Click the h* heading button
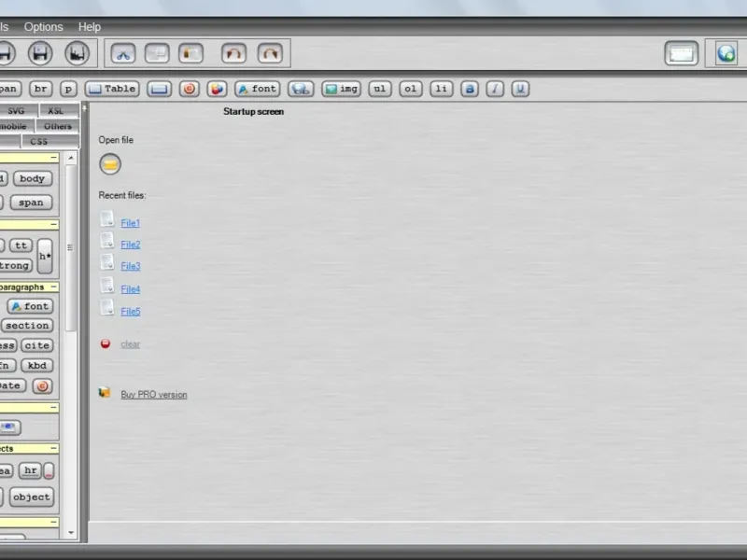747x560 pixels. pos(45,256)
